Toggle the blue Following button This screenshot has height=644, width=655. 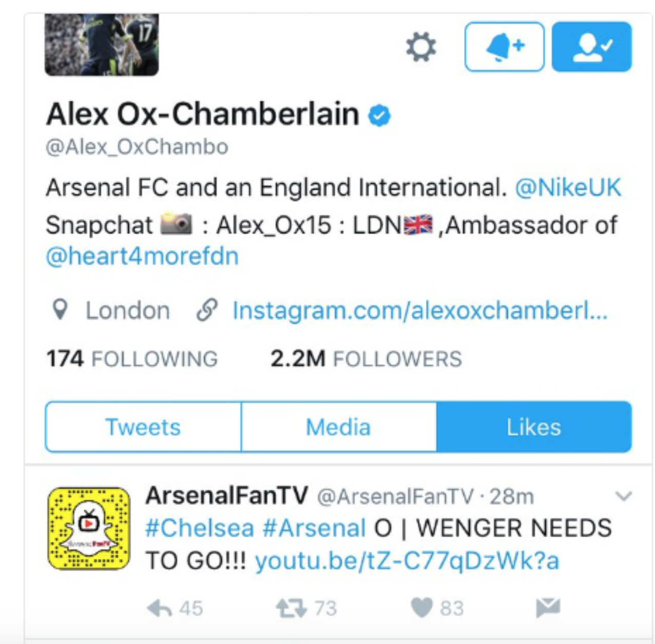coord(591,47)
